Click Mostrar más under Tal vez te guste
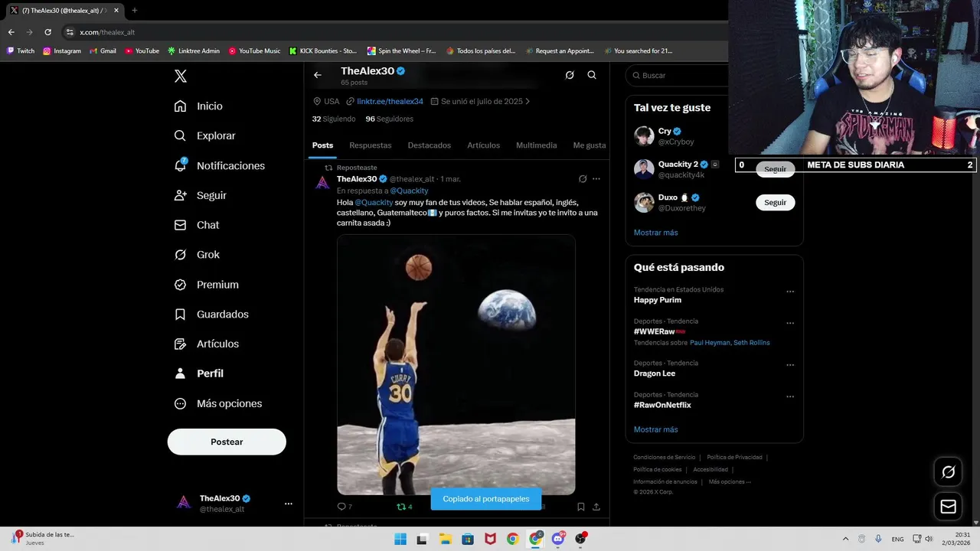This screenshot has width=980, height=551. 656,233
